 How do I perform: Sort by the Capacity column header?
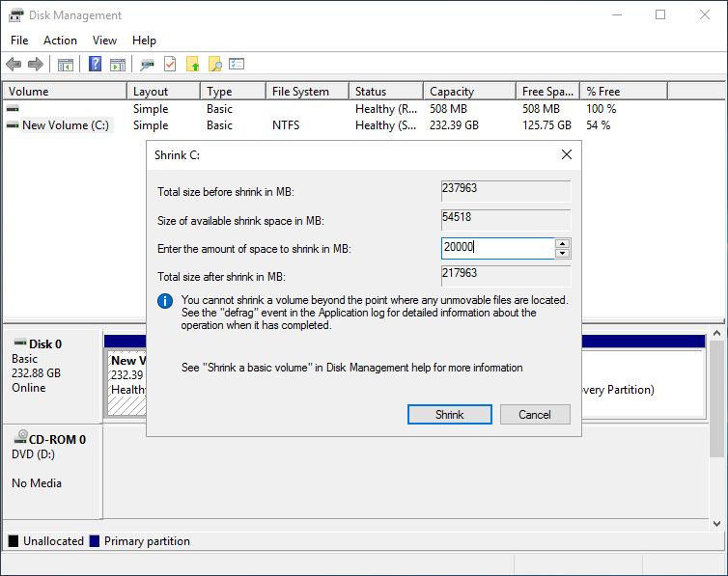pos(469,92)
